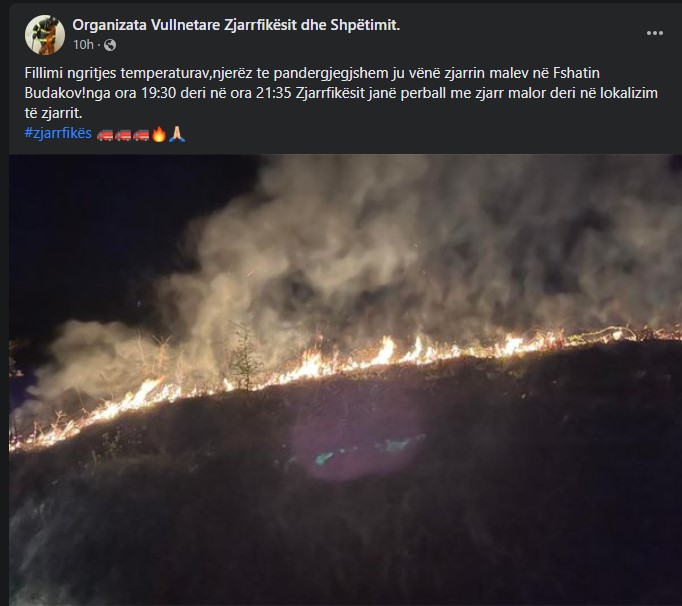This screenshot has height=606, width=682.
Task: Click the dark night sky in photo
Action: pyautogui.click(x=109, y=235)
